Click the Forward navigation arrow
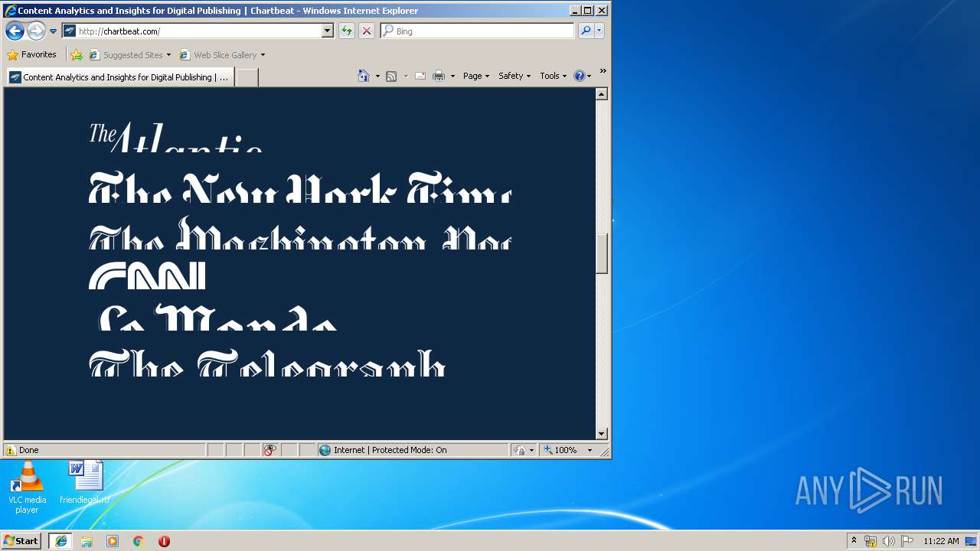 coord(36,31)
